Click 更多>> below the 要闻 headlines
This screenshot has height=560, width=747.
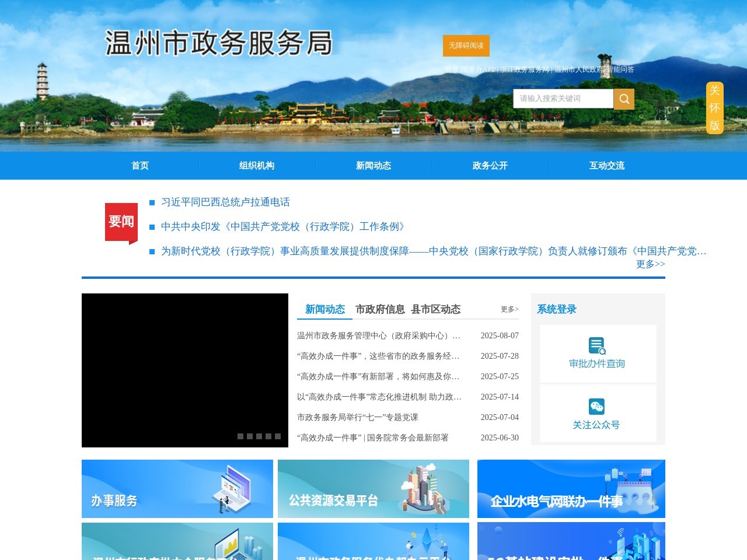[650, 264]
